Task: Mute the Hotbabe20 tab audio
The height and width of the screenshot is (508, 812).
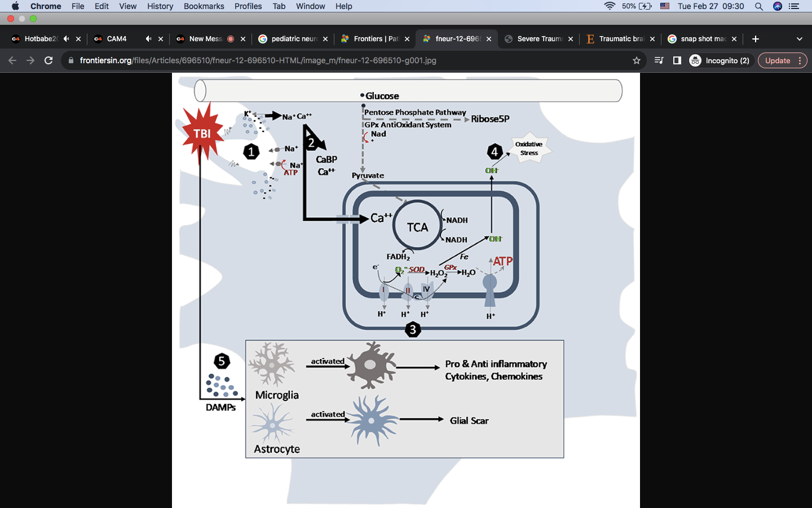Action: pyautogui.click(x=67, y=39)
